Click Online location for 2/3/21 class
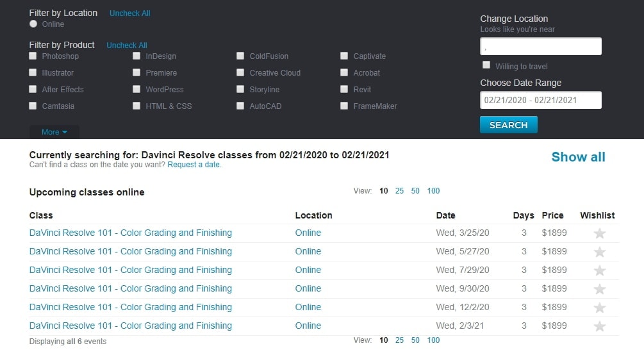 (x=308, y=326)
